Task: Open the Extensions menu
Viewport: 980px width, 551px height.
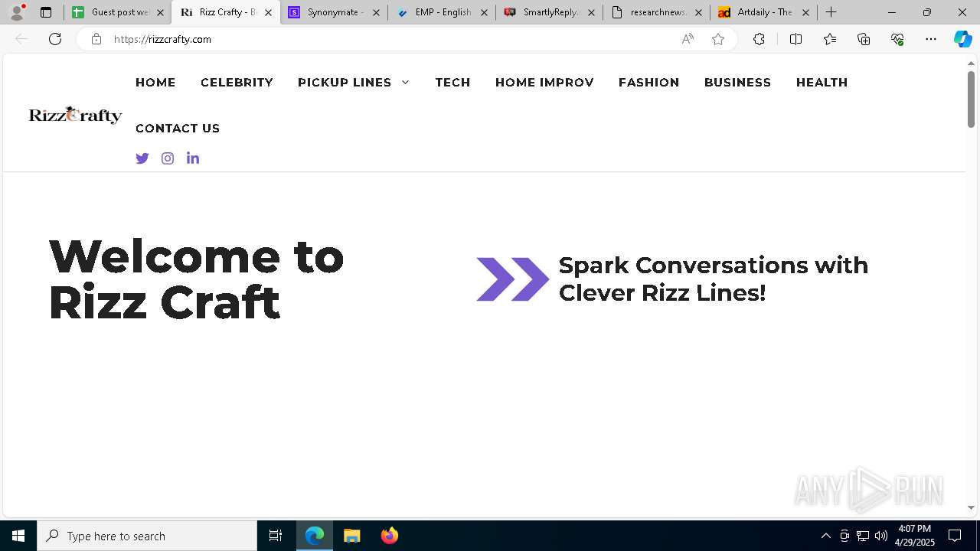Action: pos(759,39)
